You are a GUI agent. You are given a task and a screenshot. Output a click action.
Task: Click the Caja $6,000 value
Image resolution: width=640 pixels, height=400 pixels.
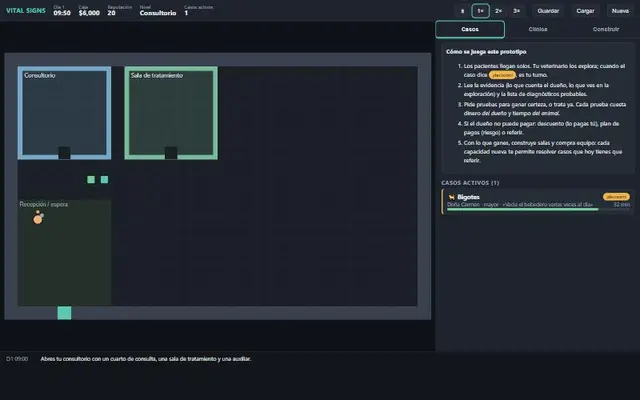[x=89, y=11]
